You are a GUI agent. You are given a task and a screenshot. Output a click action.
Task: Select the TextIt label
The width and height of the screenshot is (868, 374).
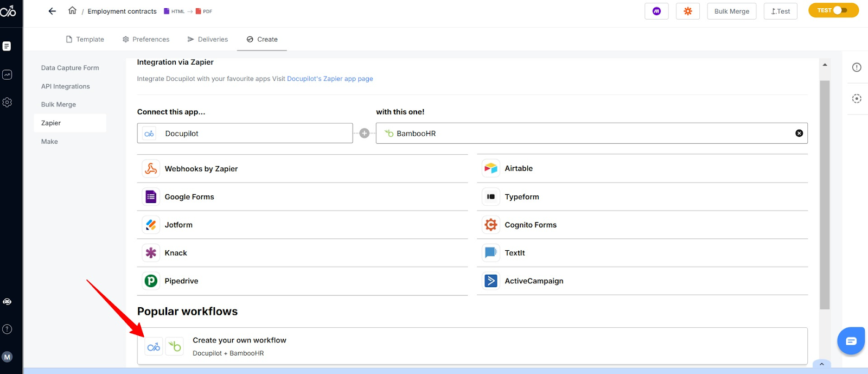click(x=515, y=252)
